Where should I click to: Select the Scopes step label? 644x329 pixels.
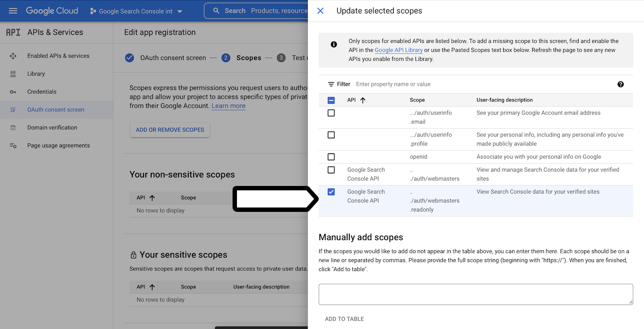click(x=249, y=58)
